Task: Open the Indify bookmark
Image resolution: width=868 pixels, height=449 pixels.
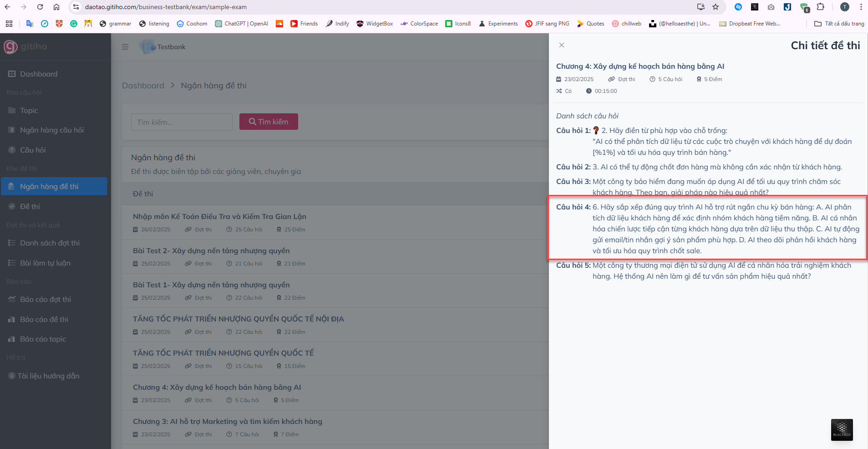Action: coord(337,24)
